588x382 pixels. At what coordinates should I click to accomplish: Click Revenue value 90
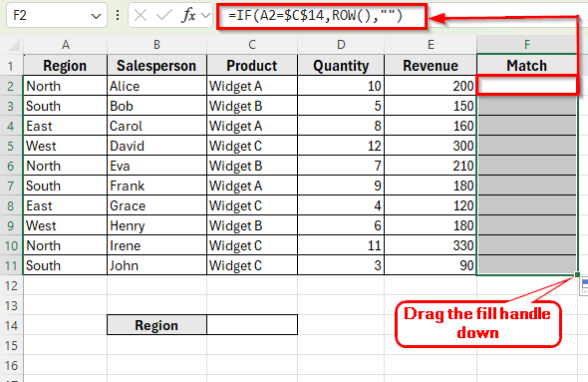click(431, 265)
